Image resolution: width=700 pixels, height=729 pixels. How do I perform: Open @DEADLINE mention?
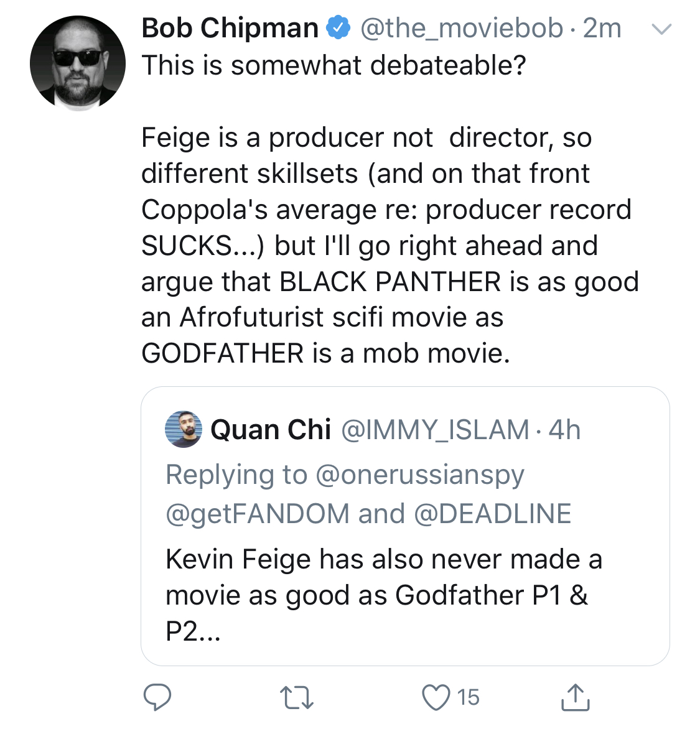pyautogui.click(x=493, y=514)
